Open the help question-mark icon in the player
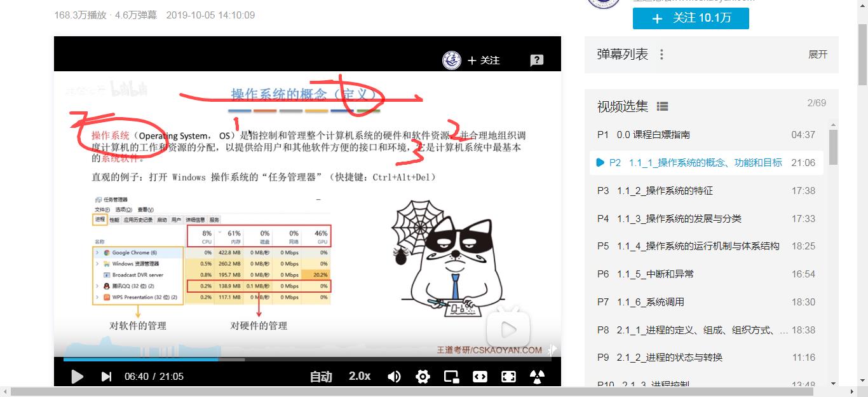868x397 pixels. click(537, 60)
